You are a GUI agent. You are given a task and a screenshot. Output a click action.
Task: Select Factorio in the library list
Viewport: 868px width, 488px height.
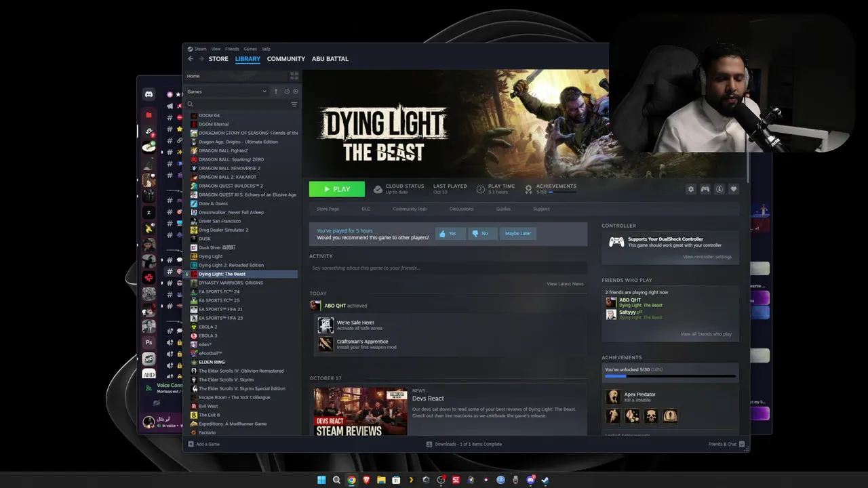click(207, 432)
